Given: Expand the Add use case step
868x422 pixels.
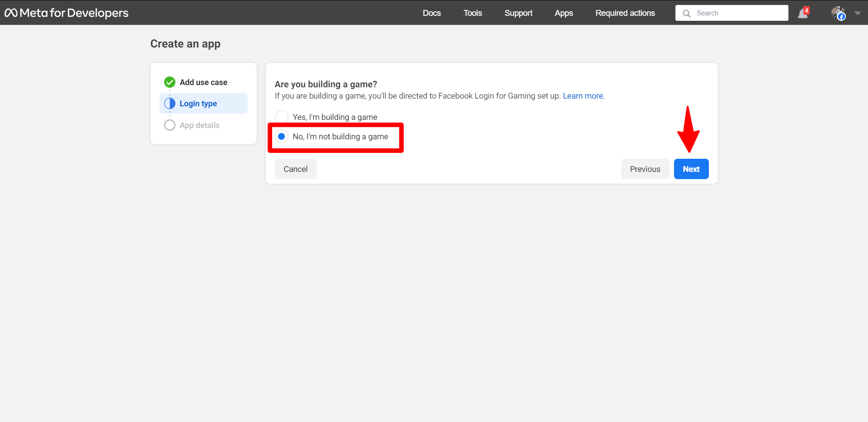Looking at the screenshot, I should 203,82.
